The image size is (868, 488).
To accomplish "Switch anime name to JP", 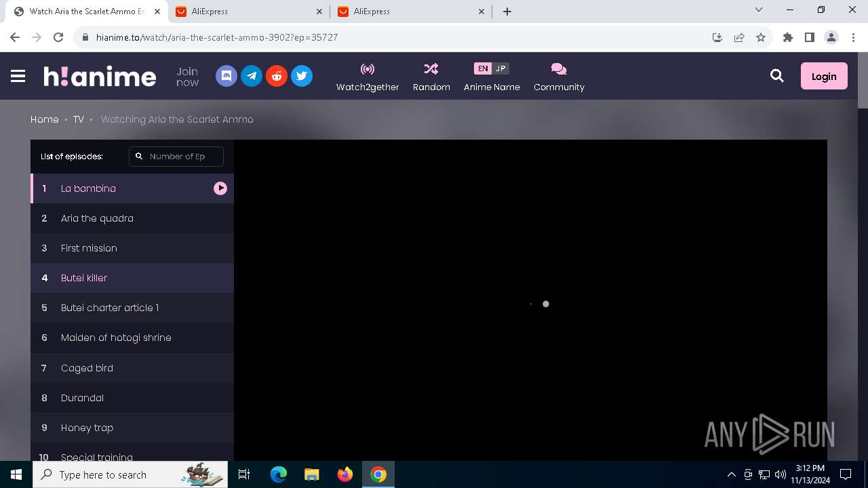I will tap(500, 68).
